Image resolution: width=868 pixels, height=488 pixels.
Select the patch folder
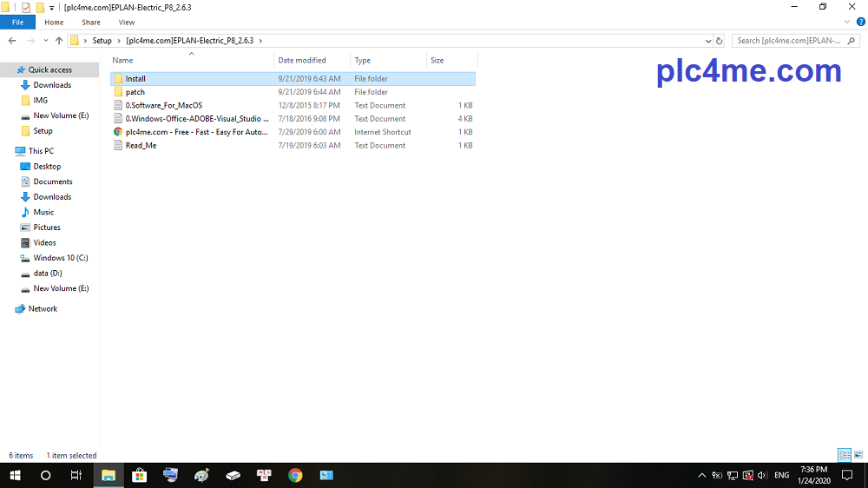point(135,92)
